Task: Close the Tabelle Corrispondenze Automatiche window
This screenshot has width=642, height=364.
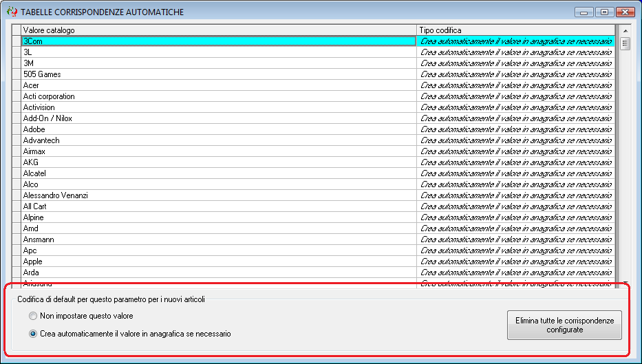Action: click(x=625, y=12)
